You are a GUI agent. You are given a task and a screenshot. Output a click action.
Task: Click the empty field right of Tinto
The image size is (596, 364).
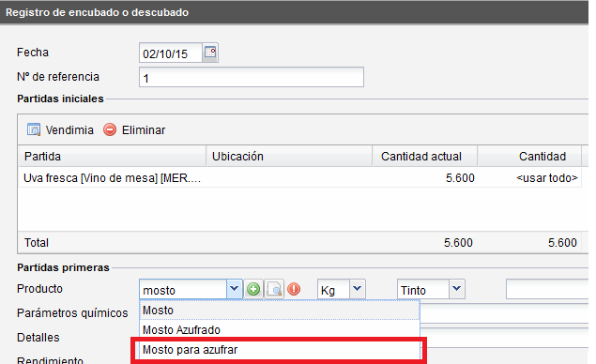click(x=547, y=289)
